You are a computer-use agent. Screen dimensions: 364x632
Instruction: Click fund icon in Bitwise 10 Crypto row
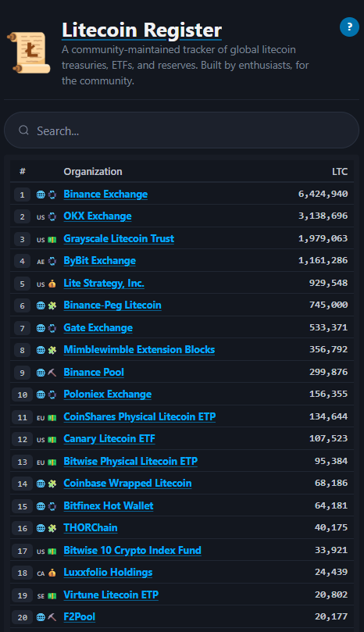52,551
